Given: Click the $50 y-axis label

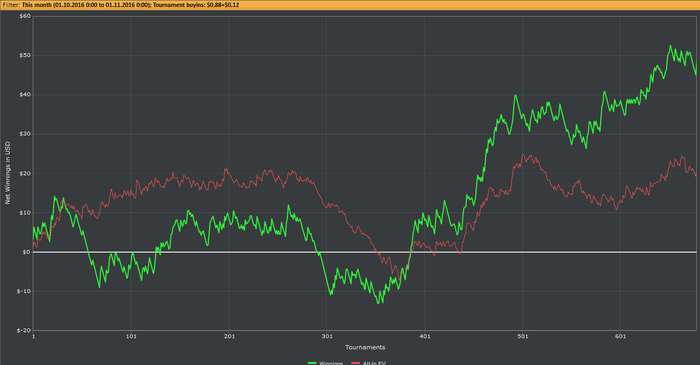Looking at the screenshot, I should click(25, 55).
